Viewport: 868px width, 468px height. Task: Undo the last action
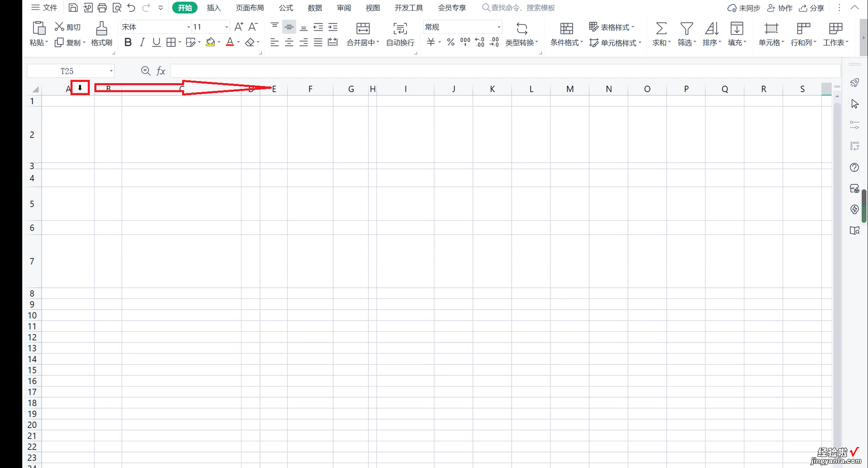(x=131, y=8)
